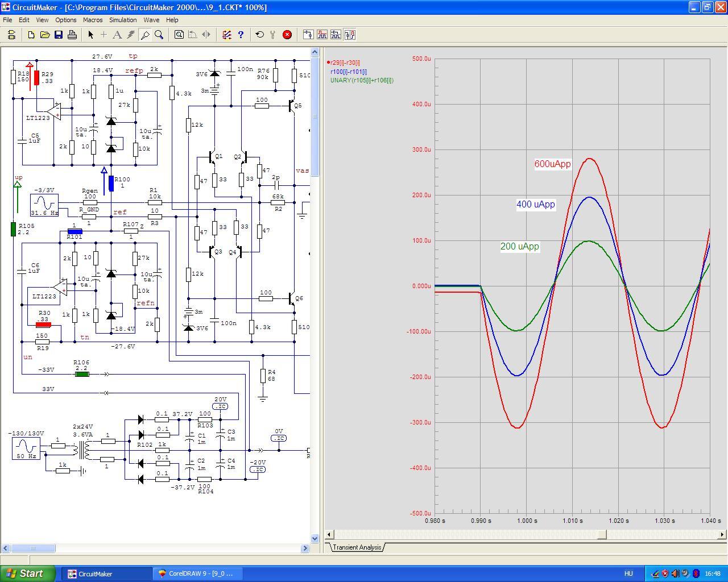This screenshot has height=582, width=728.
Task: Click the New file icon
Action: pos(31,35)
